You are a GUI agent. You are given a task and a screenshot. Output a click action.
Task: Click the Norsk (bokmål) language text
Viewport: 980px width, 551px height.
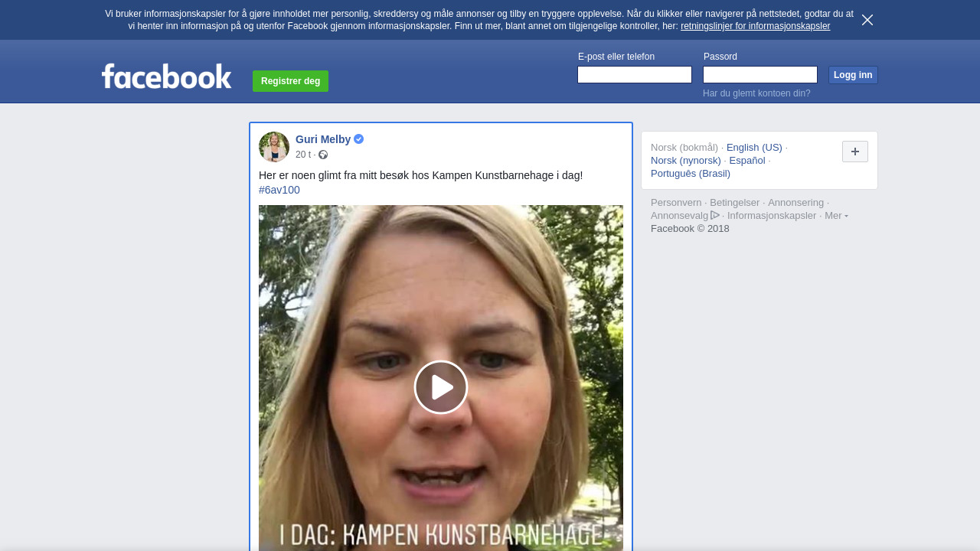click(684, 148)
